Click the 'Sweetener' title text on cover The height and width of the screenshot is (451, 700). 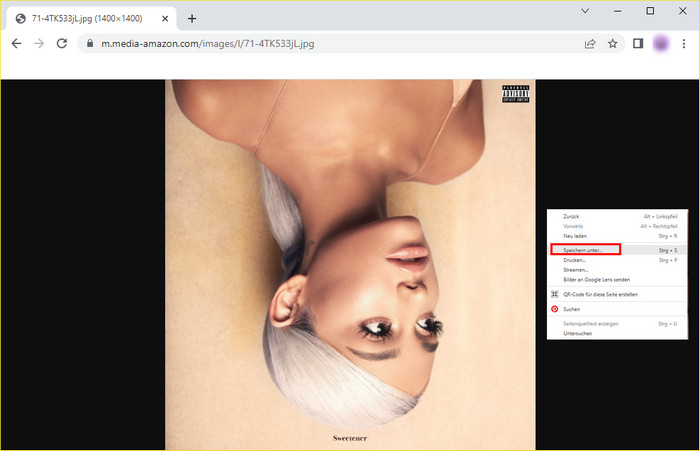tap(350, 438)
